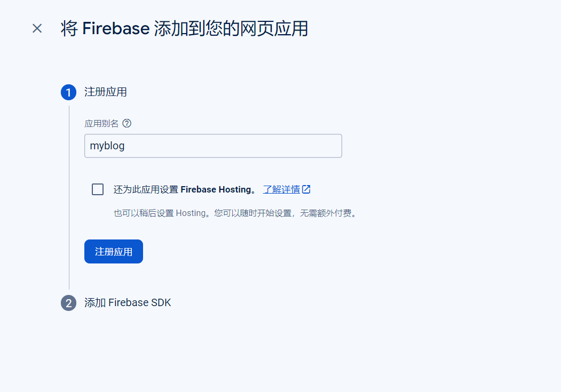The image size is (561, 392).
Task: Open the help tooltip next to 应用别名
Action: coord(127,123)
